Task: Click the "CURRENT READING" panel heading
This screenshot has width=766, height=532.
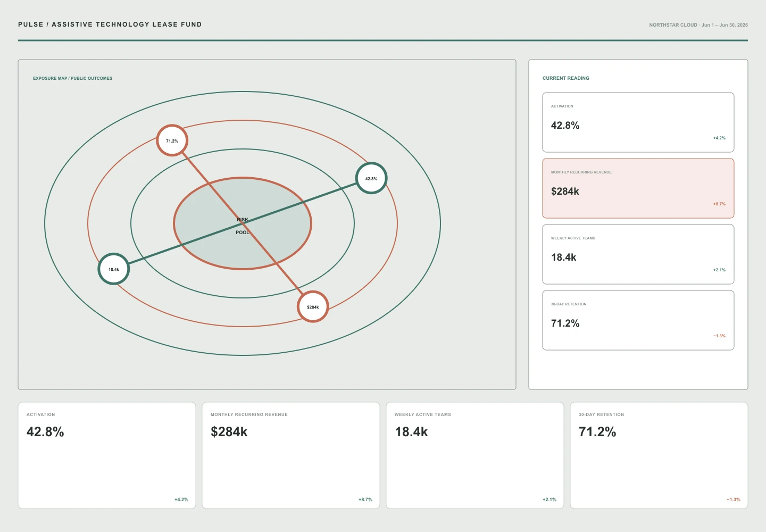Action: tap(566, 78)
